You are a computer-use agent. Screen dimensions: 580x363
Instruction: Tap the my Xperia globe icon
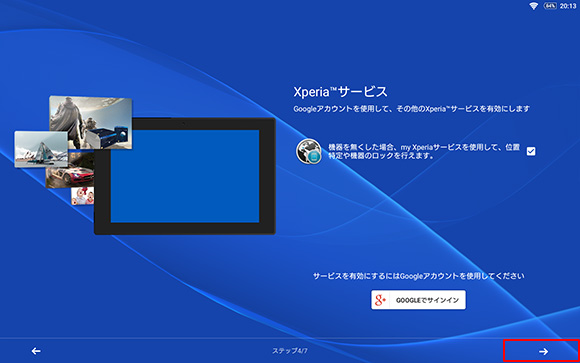tap(308, 151)
